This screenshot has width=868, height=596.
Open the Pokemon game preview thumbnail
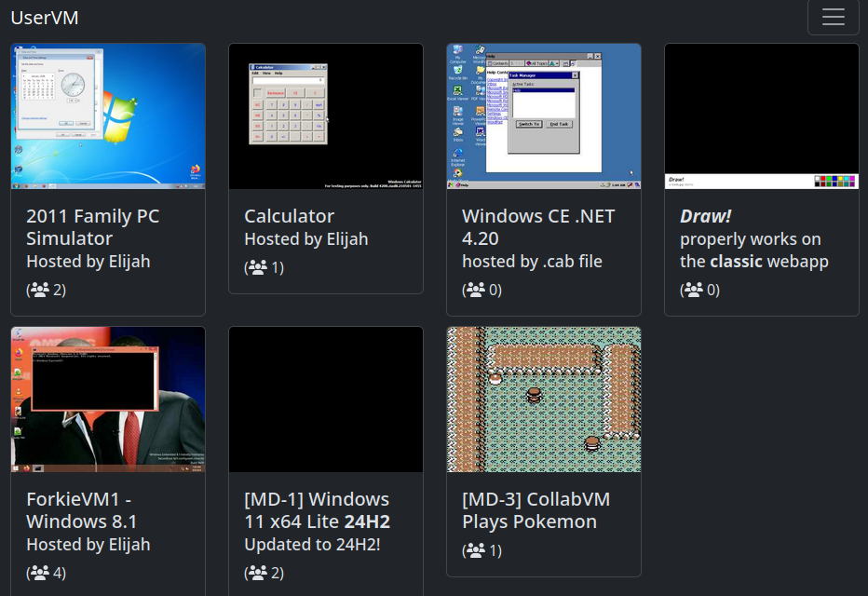tap(544, 400)
